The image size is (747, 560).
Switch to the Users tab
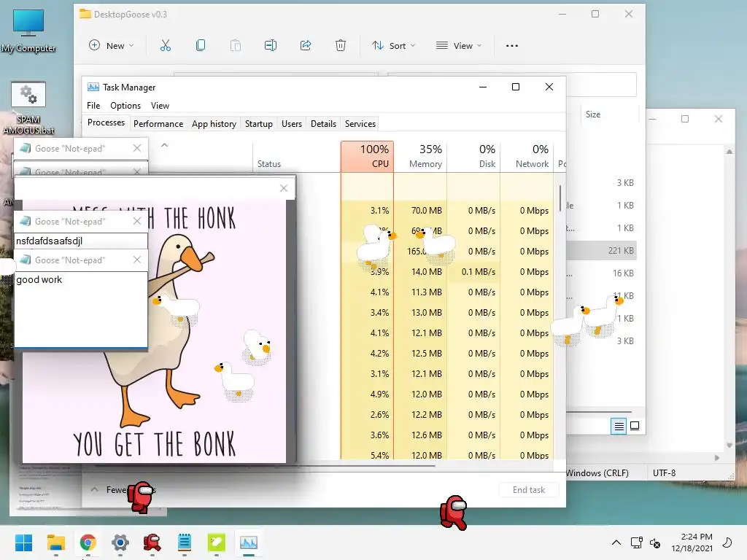click(292, 124)
